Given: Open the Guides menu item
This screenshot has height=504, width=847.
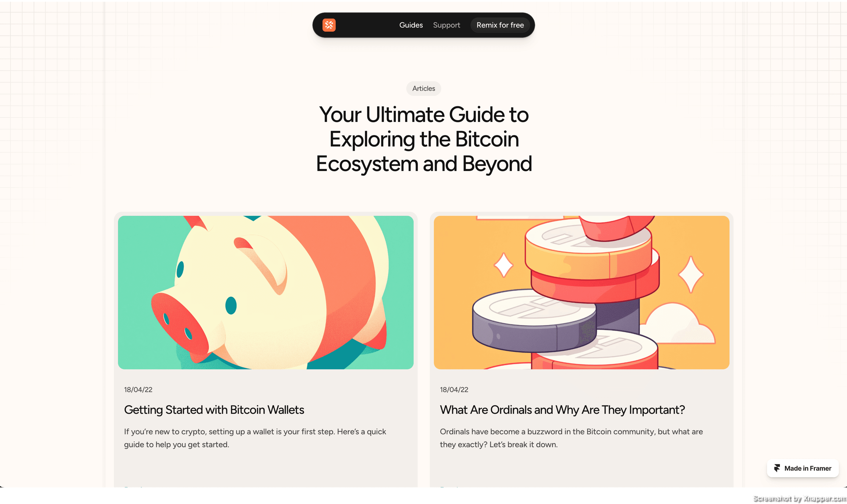Looking at the screenshot, I should tap(411, 25).
